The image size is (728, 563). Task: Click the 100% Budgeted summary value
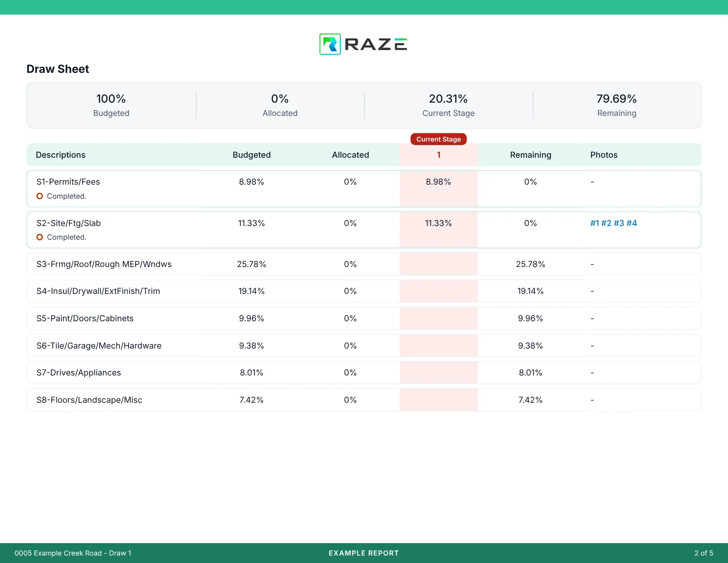(111, 99)
